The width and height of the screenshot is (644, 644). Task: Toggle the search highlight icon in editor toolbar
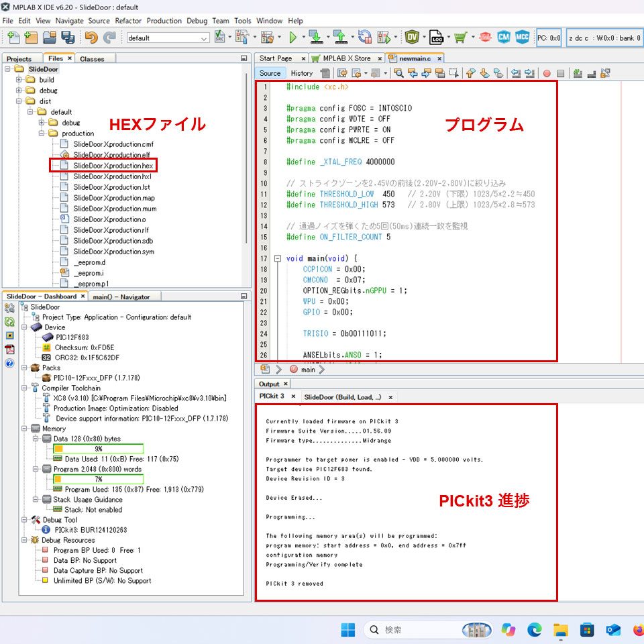pyautogui.click(x=440, y=73)
